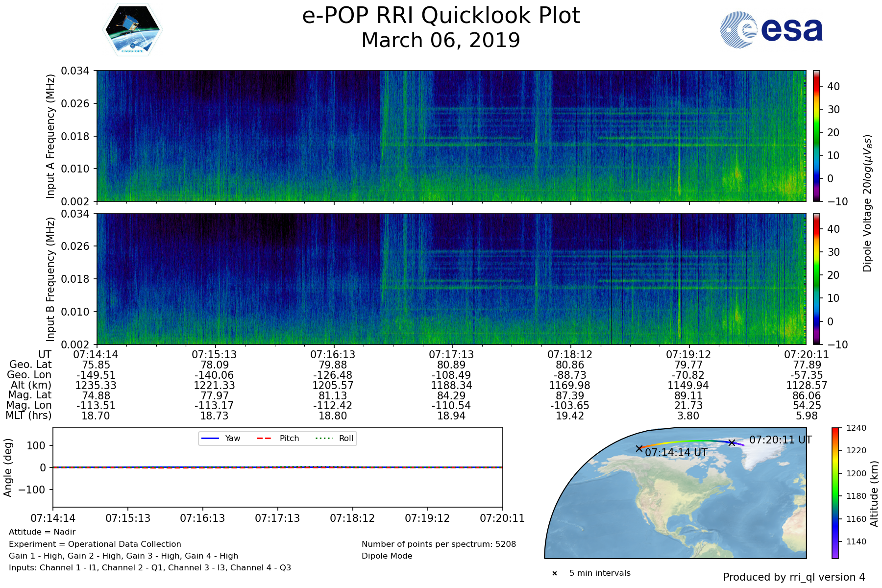Viewport: 882px width, 588px height.
Task: Click the ESA logo
Action: pos(771,30)
